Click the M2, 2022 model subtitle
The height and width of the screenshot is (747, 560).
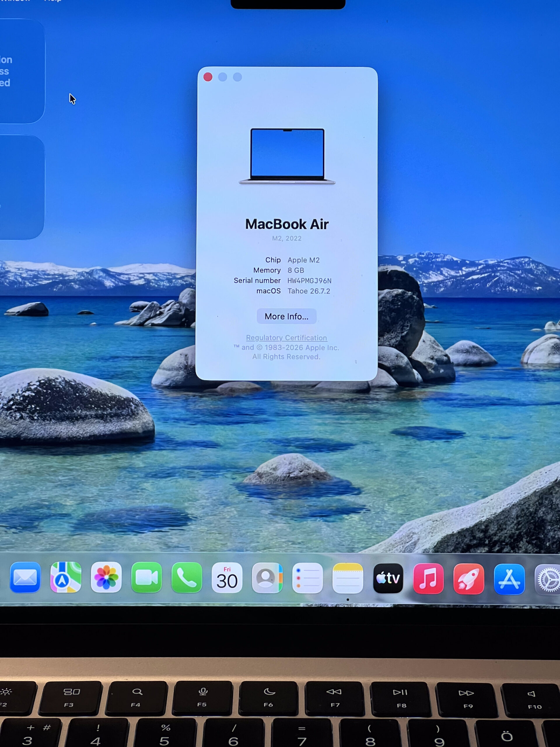point(287,238)
